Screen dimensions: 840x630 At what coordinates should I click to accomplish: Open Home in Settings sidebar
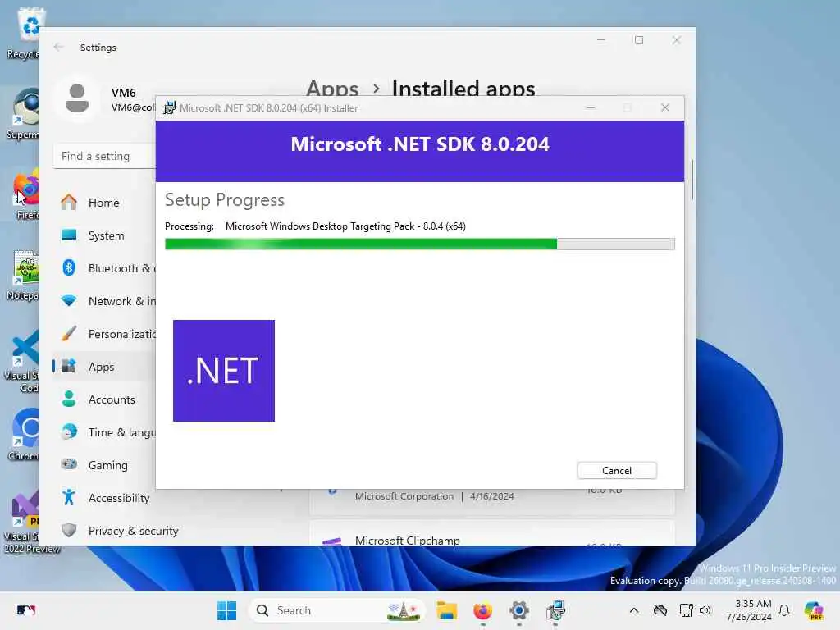tap(104, 203)
